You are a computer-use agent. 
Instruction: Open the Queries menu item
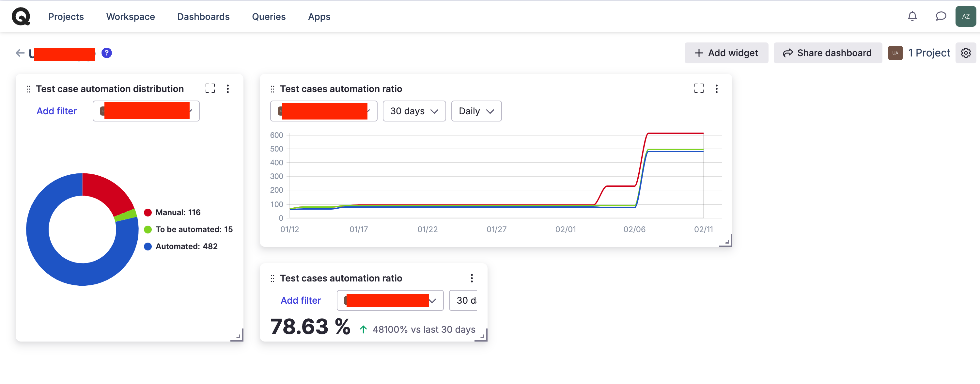click(269, 16)
